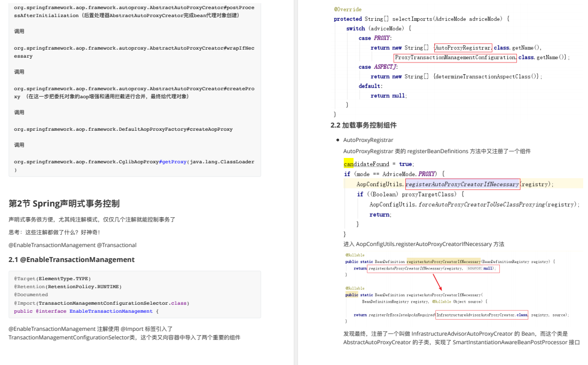Click the 'default:' line in the switch

[371, 86]
